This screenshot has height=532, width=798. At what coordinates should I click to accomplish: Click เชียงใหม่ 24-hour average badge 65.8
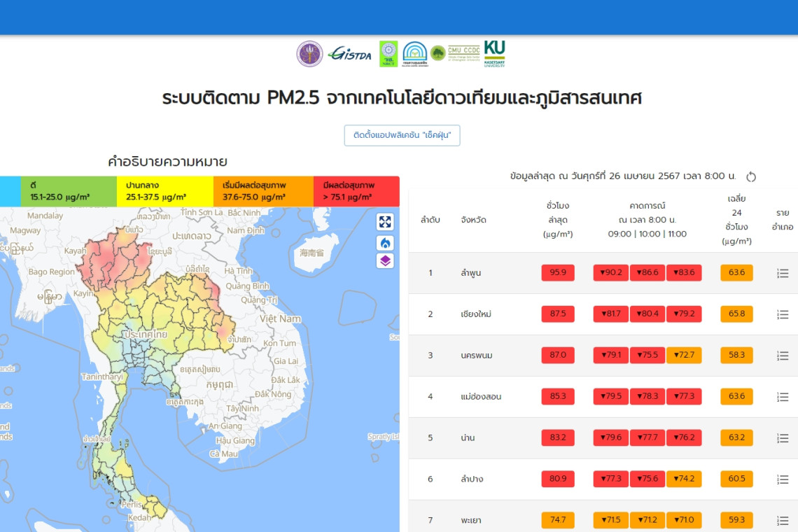pyautogui.click(x=736, y=314)
